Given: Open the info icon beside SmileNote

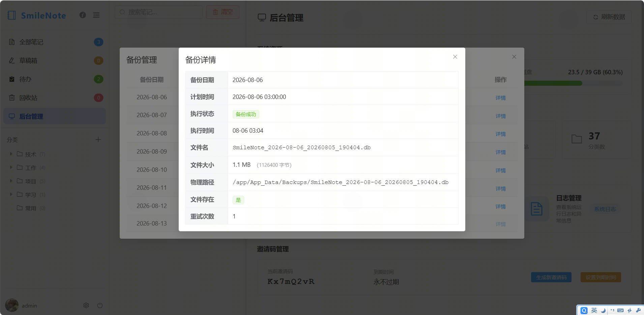Looking at the screenshot, I should click(x=83, y=15).
